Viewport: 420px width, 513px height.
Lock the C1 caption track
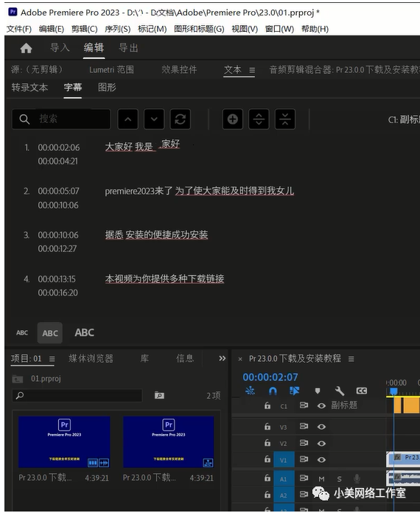coord(267,405)
